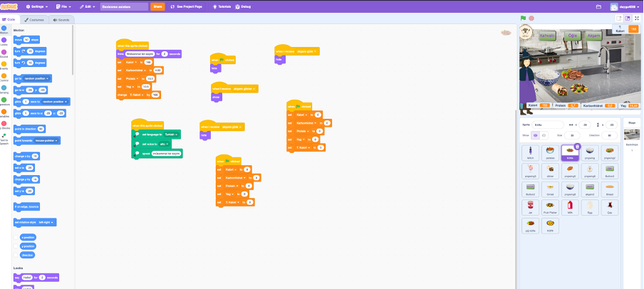Hide the sprite using the hidden-eye button
The image size is (644, 289).
[544, 134]
